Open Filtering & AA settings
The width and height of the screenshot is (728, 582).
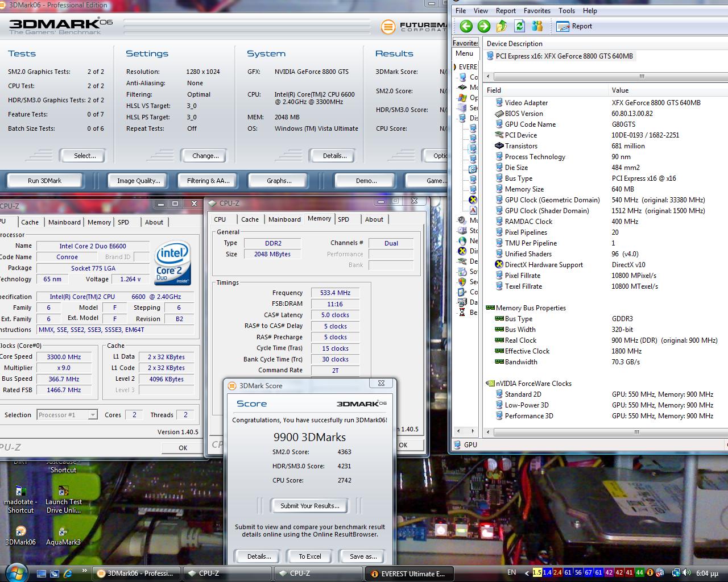coord(208,181)
